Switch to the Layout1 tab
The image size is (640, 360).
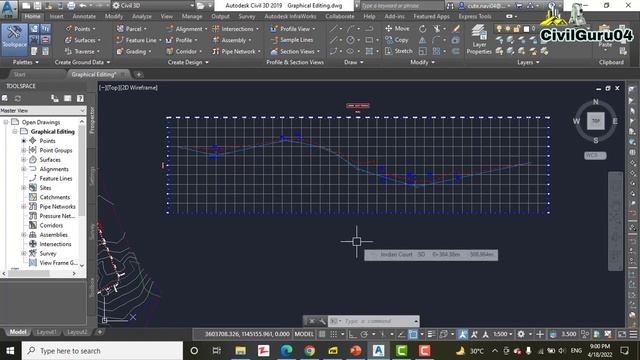46,332
